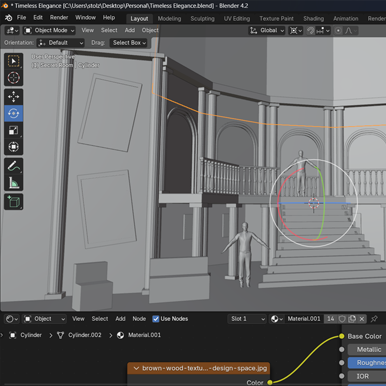The image size is (386, 386).
Task: Click the material user count 14
Action: point(330,319)
